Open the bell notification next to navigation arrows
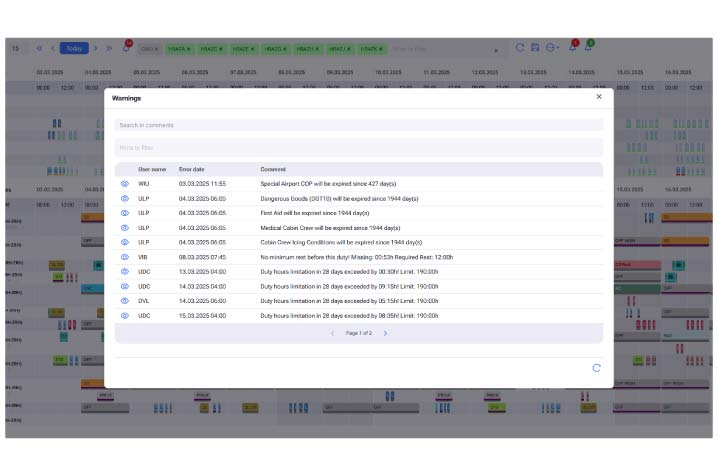Viewport: 718px width, 476px height. [x=126, y=48]
